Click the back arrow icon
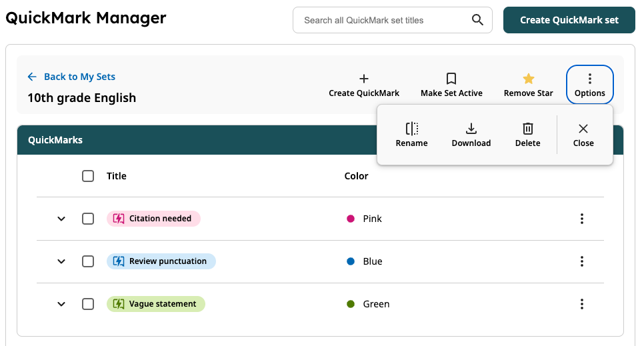Viewport: 644px width, 346px height. coord(32,77)
